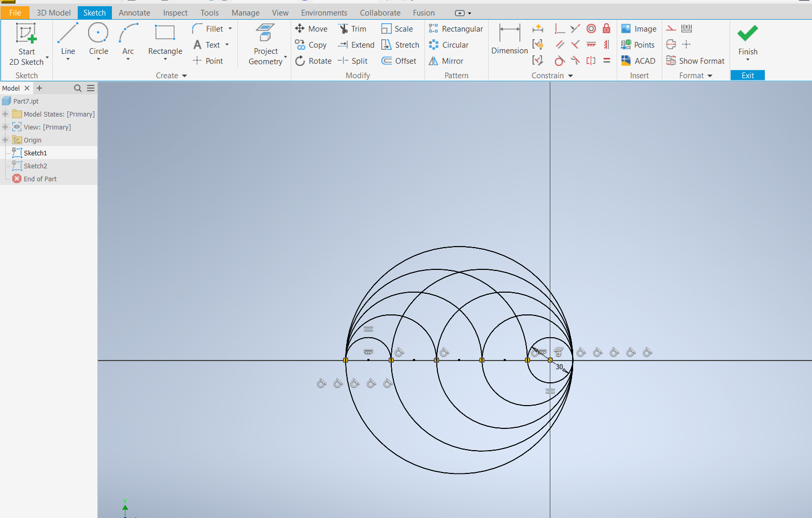Search the model browser
This screenshot has height=518, width=812.
click(x=78, y=88)
